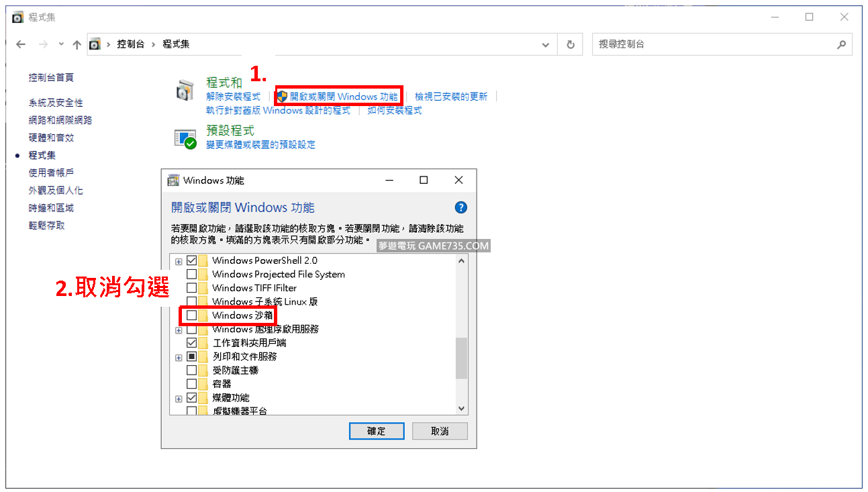Open the 預設程式 heading
868x492 pixels.
click(230, 130)
